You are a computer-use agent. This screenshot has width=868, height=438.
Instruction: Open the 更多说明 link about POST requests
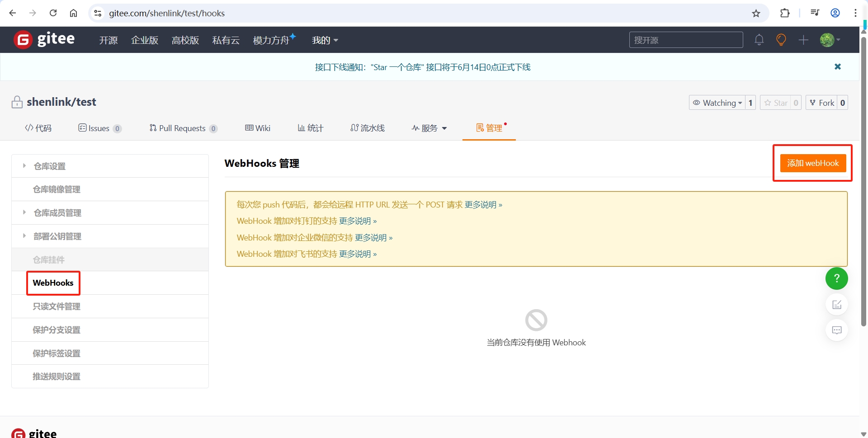(x=483, y=204)
